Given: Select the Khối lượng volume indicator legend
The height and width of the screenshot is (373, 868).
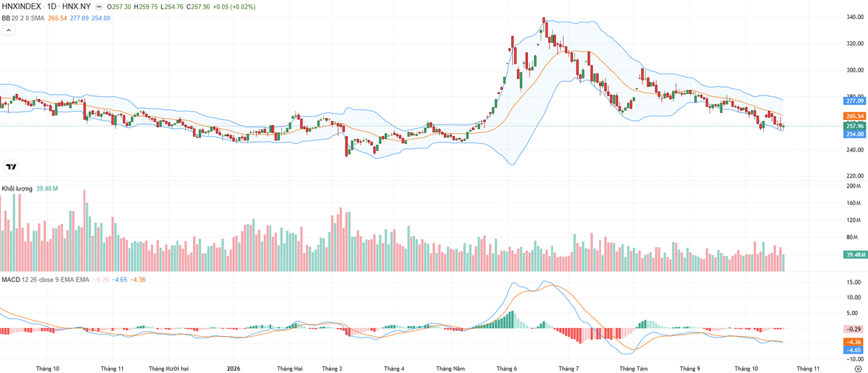Looking at the screenshot, I should click(x=17, y=188).
